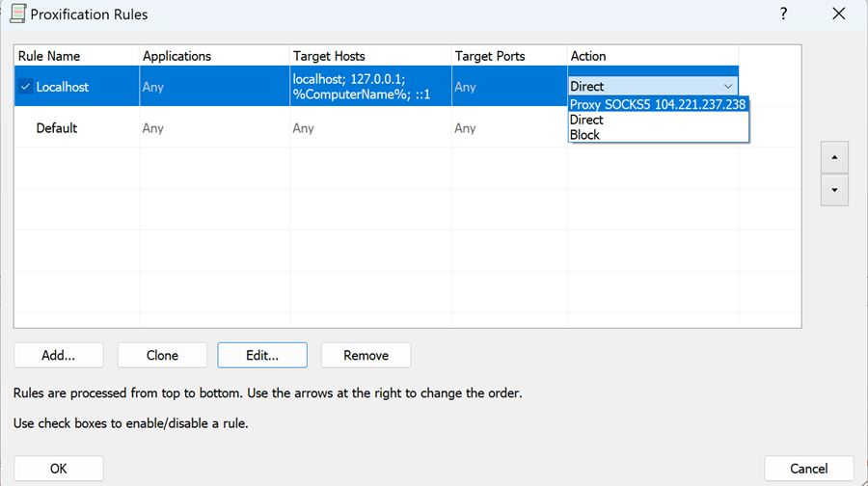Click the Action column header

point(653,56)
